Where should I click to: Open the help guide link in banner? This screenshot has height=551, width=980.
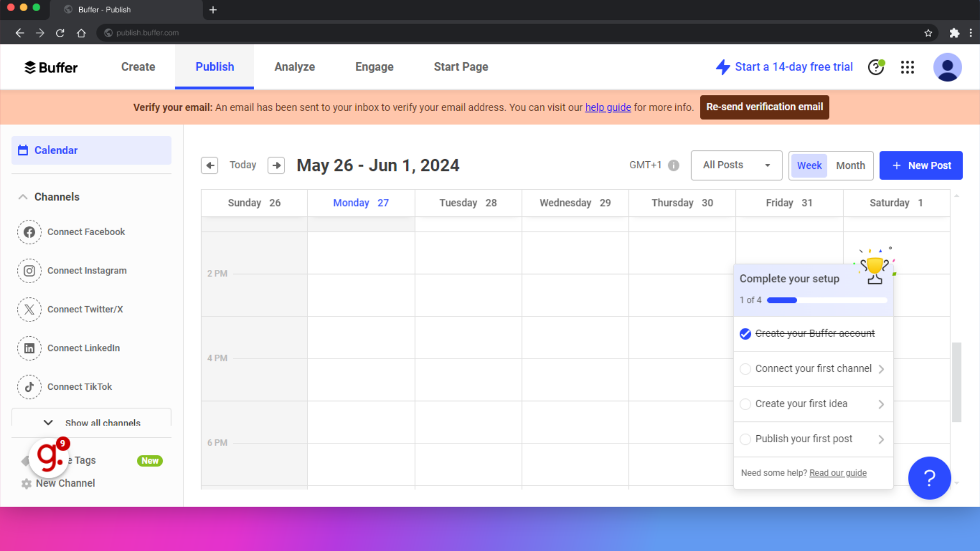coord(608,108)
